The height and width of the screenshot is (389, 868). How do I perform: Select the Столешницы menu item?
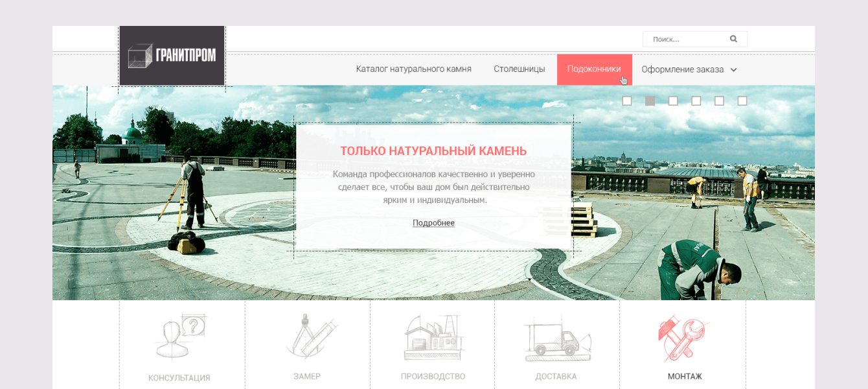point(520,69)
